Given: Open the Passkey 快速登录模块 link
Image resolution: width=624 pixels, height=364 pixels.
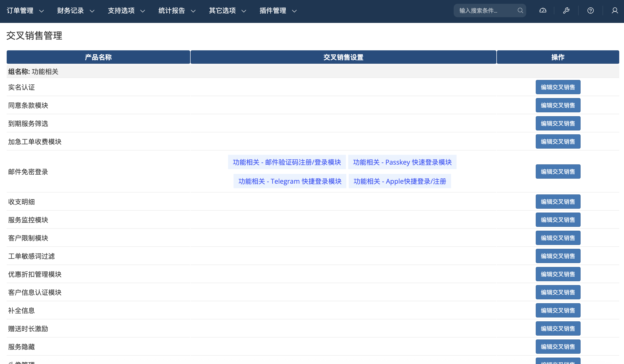Looking at the screenshot, I should pyautogui.click(x=402, y=162).
